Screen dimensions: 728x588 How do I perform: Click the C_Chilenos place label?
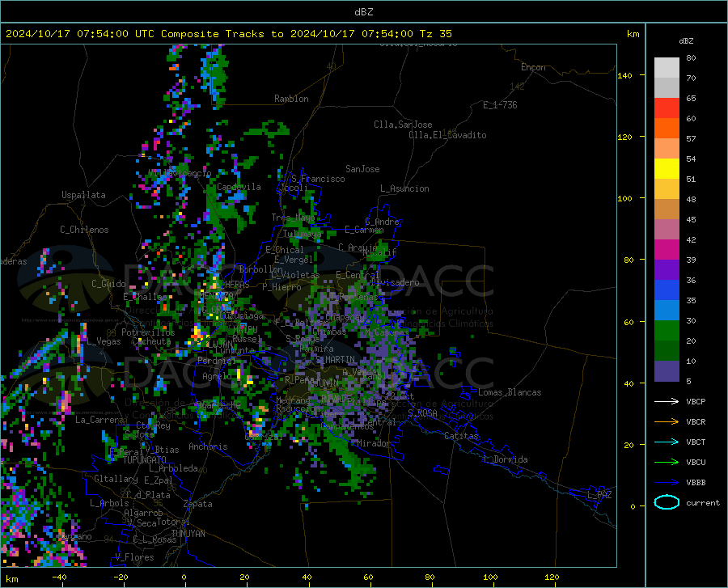click(x=84, y=230)
